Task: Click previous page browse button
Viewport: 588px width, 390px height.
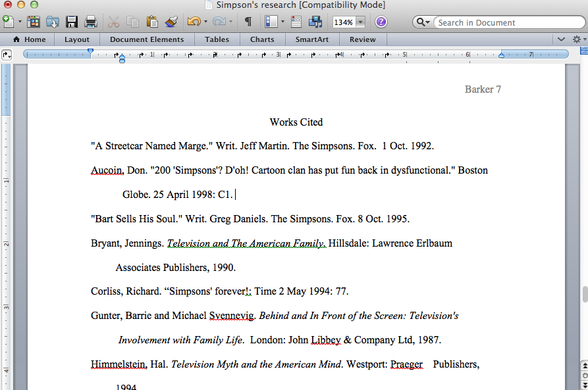Action: pos(584,366)
